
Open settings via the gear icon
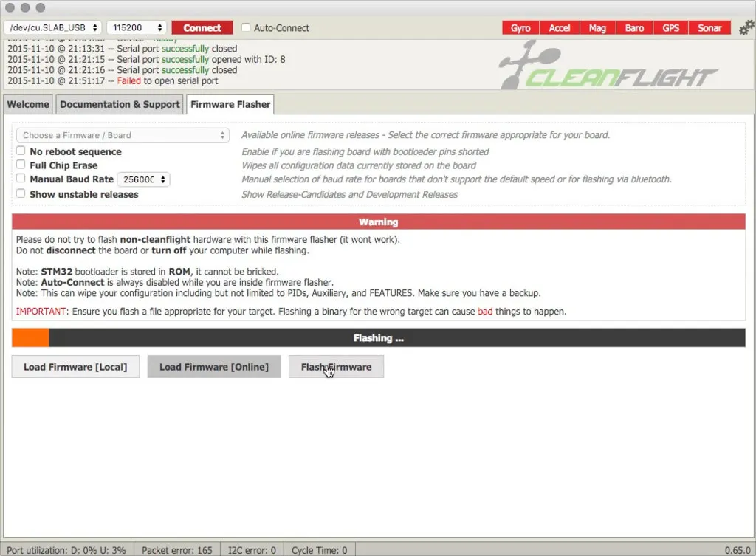746,28
